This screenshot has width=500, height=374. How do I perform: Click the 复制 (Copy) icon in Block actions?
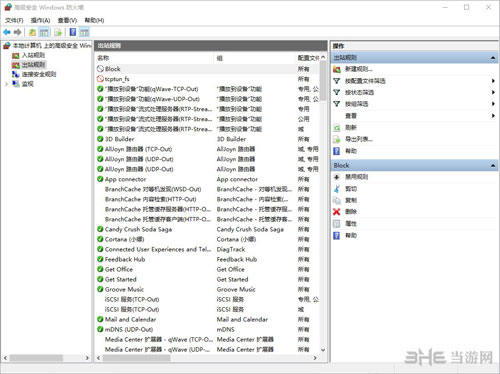337,200
